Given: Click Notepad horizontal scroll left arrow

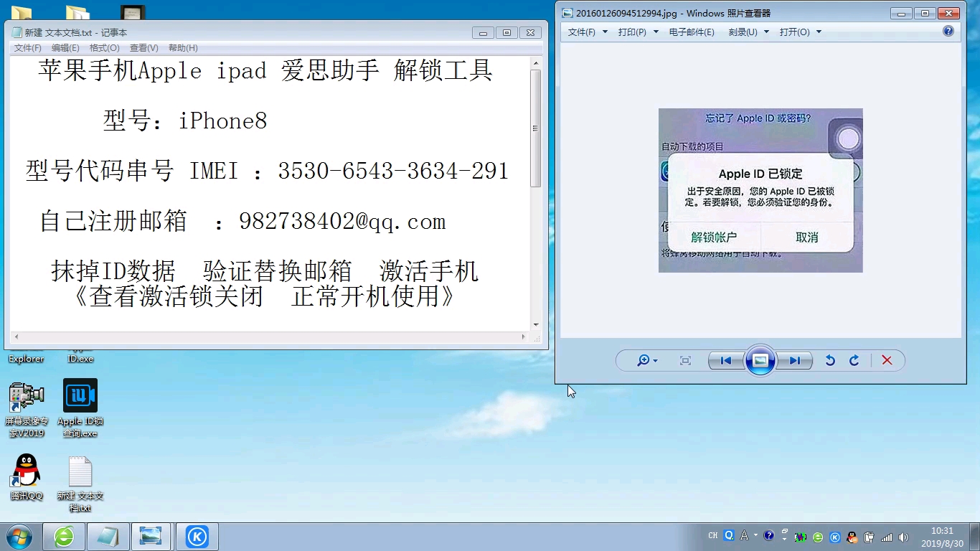Looking at the screenshot, I should click(16, 336).
